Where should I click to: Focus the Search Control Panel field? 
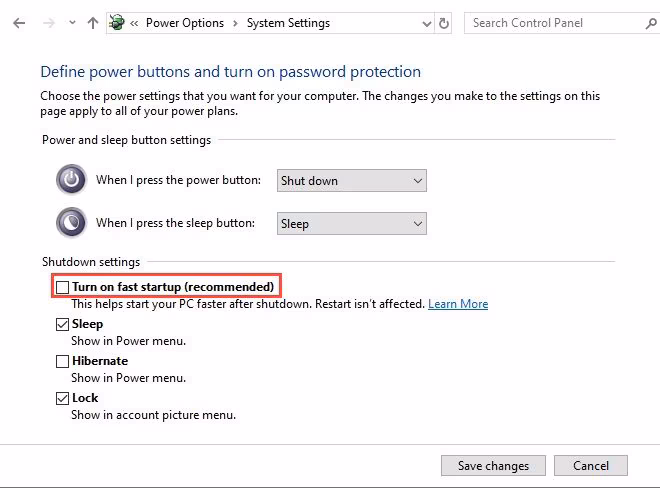pyautogui.click(x=555, y=23)
